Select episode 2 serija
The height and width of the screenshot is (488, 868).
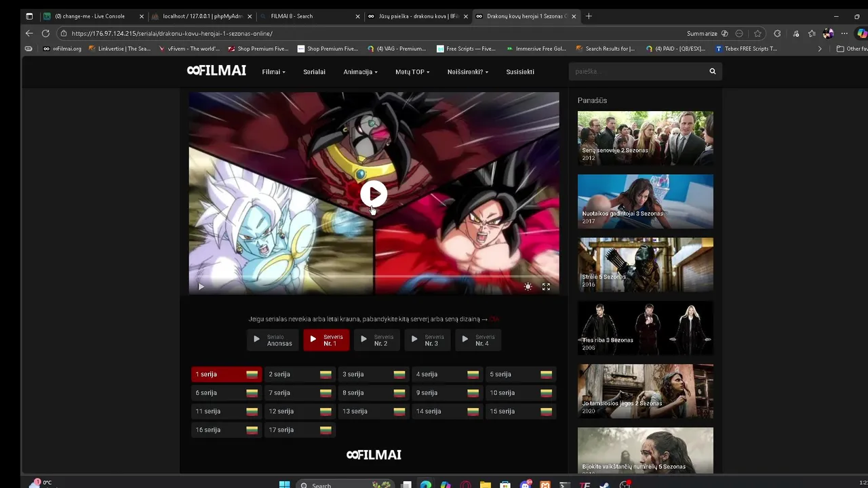[x=300, y=374]
